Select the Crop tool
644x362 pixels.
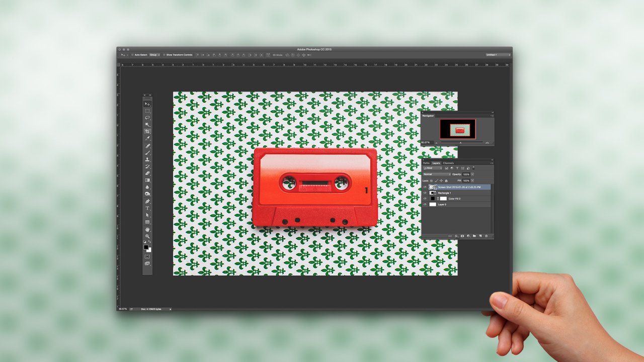click(147, 131)
